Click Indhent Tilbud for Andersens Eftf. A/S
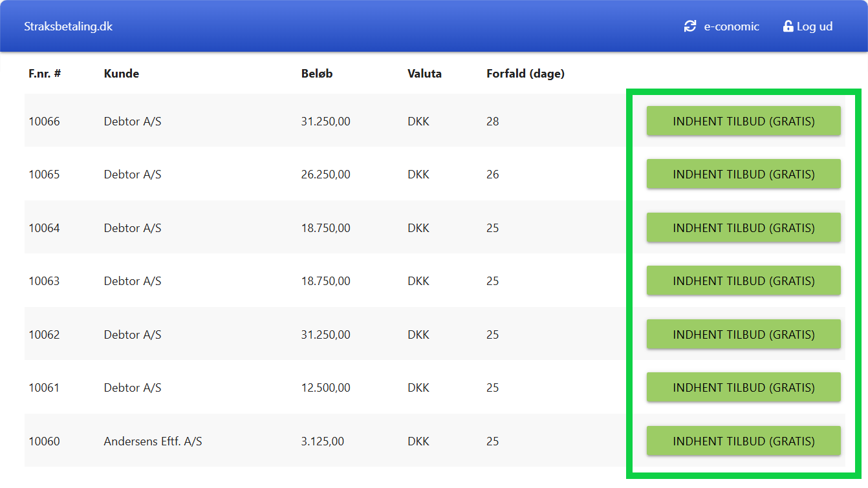 (743, 441)
